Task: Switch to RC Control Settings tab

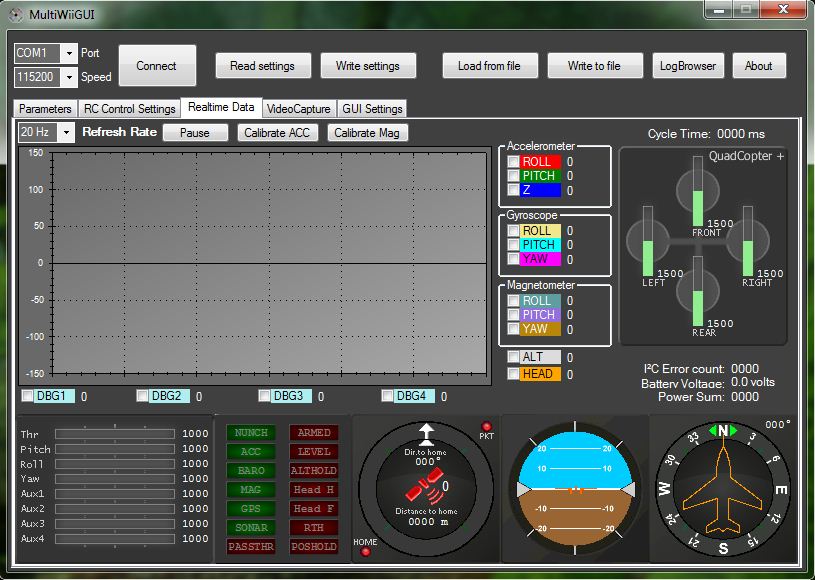Action: click(129, 109)
